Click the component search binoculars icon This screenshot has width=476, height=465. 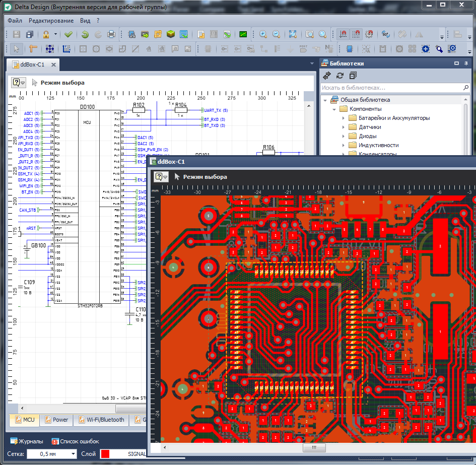click(x=132, y=34)
